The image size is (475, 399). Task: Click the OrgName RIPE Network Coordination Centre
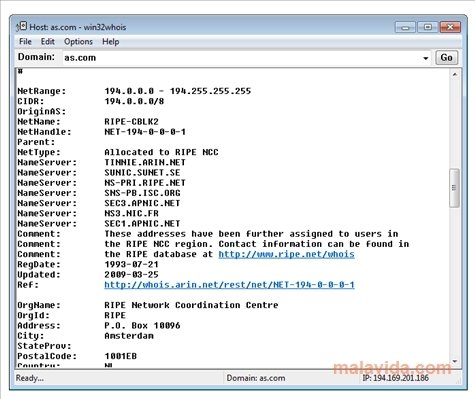[191, 305]
